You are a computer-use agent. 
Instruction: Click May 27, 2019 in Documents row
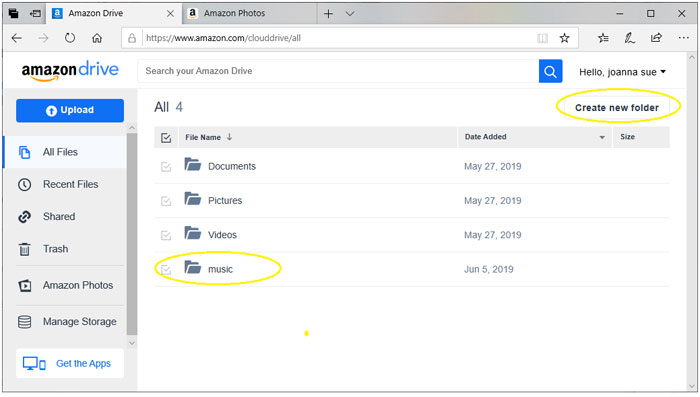(492, 166)
